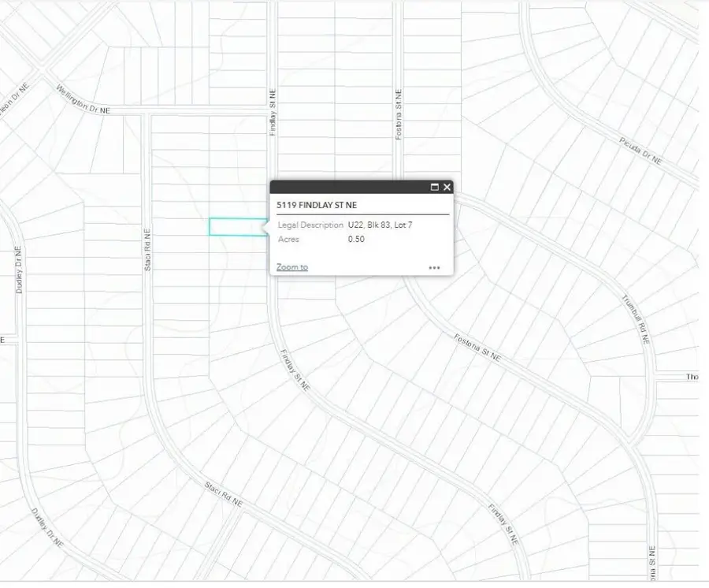Open the popup's three-dot more options menu
Viewport: 709px width, 588px height.
click(434, 268)
